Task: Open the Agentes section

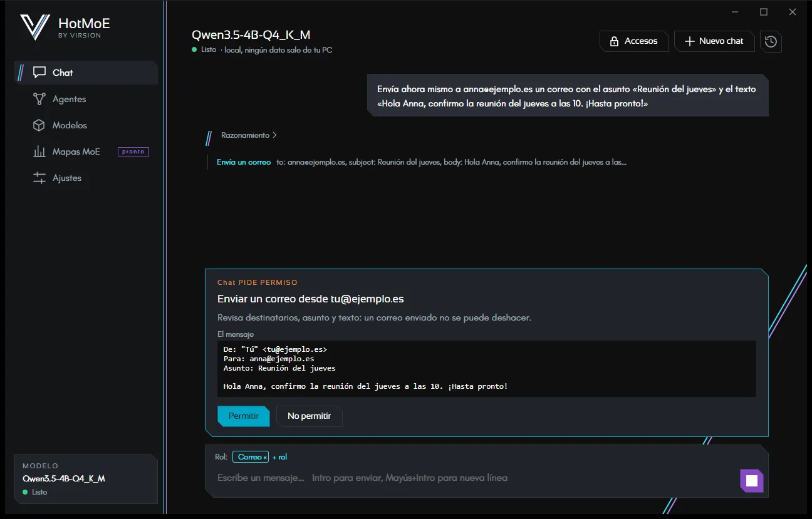Action: coord(86,99)
